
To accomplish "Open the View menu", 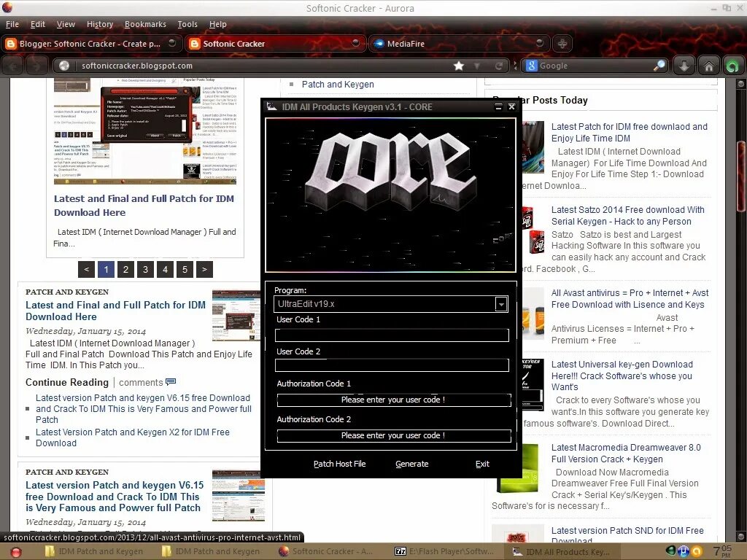I will click(x=66, y=24).
